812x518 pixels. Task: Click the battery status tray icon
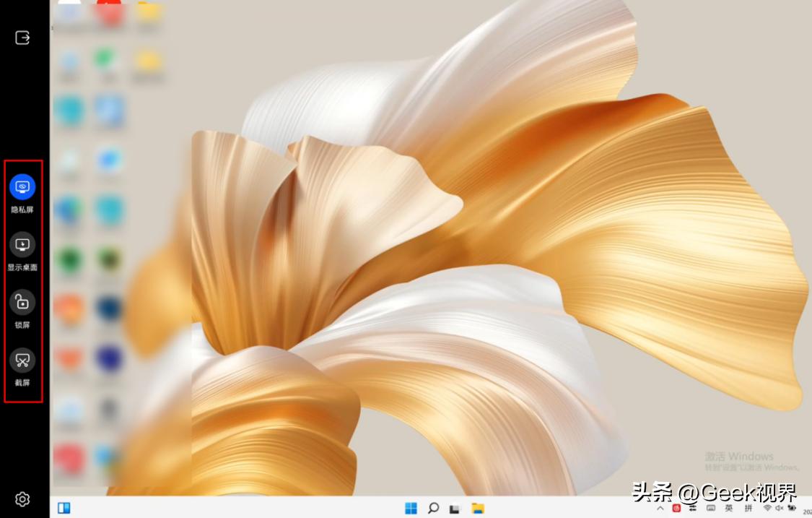[x=792, y=508]
